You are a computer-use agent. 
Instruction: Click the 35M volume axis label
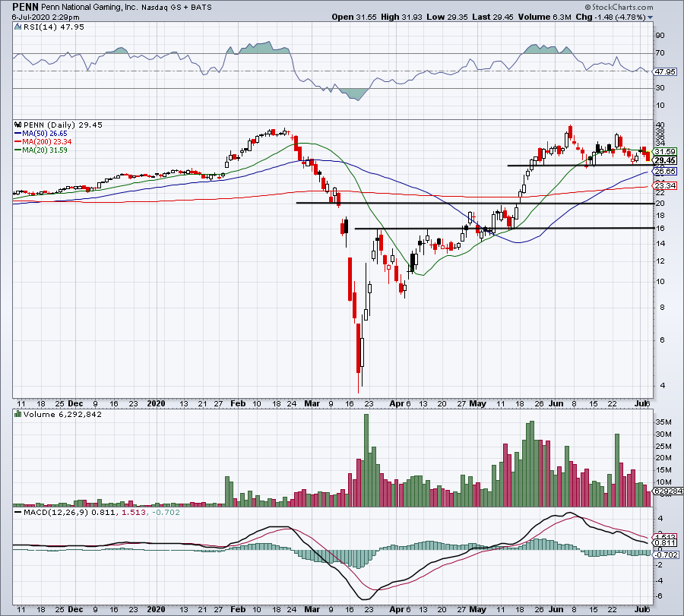click(663, 422)
